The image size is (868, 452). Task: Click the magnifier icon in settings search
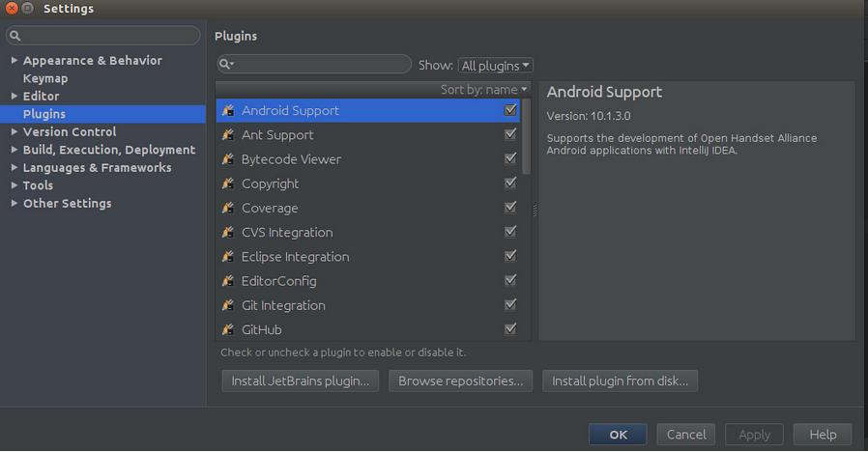coord(14,36)
